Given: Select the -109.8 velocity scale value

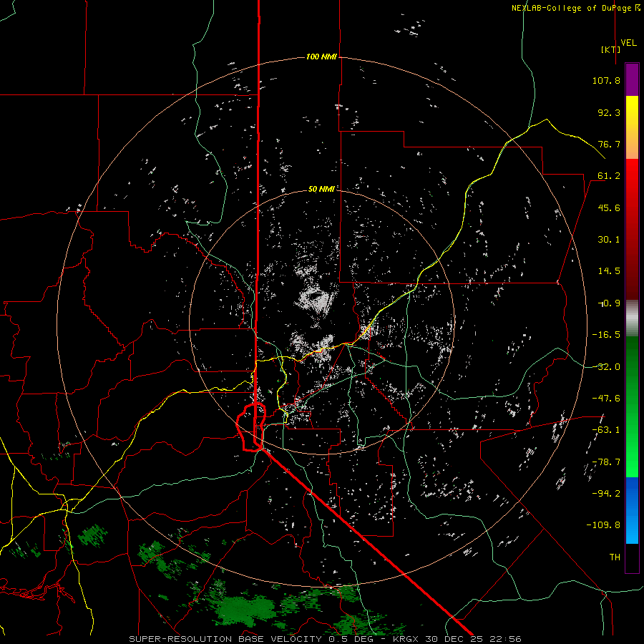Looking at the screenshot, I should (x=603, y=525).
